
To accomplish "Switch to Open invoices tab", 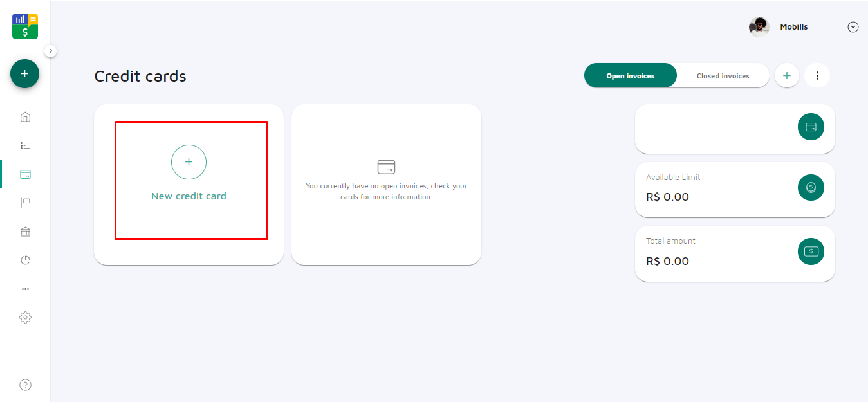I will coord(630,76).
